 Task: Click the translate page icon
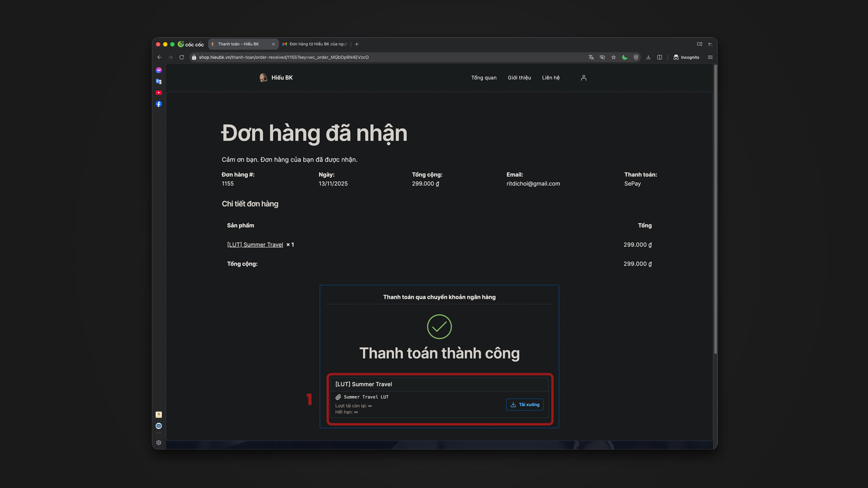click(591, 57)
